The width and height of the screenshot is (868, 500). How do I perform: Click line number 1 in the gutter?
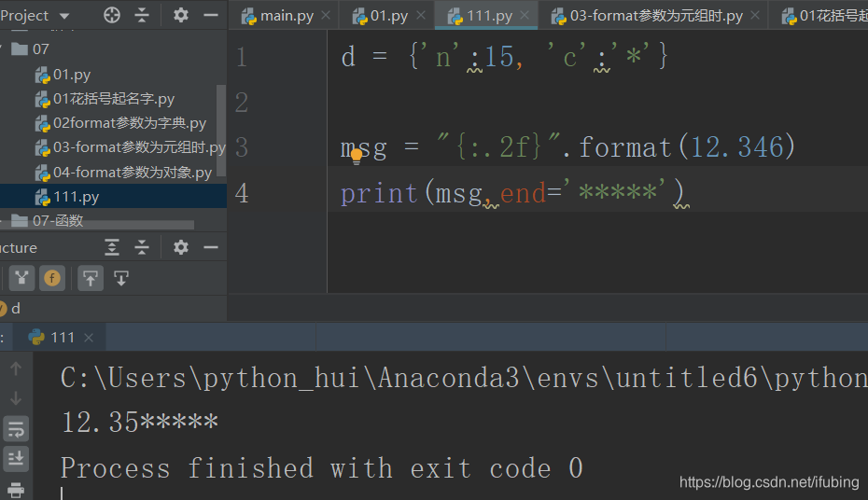point(242,57)
